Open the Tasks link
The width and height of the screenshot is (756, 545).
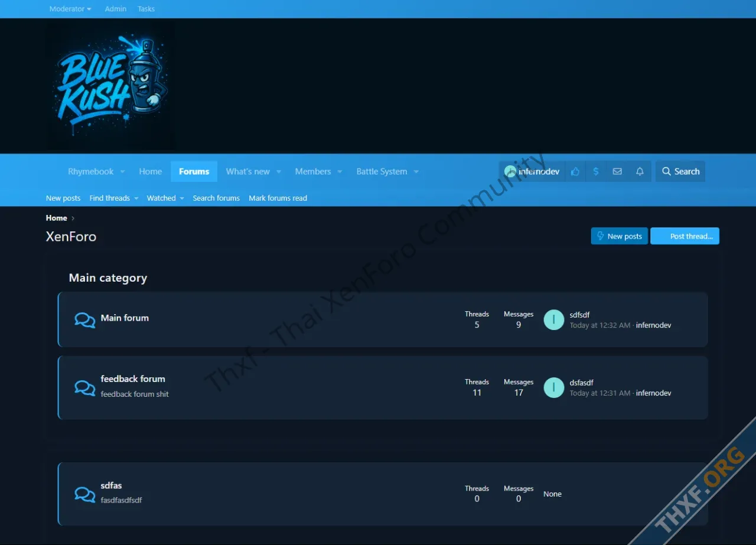pos(146,9)
